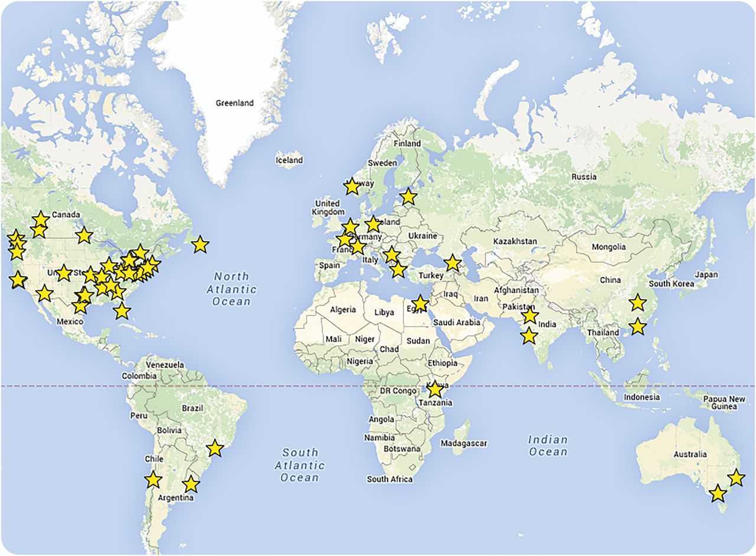The image size is (756, 556).
Task: Select the star northeast of Turkey
Action: click(452, 263)
